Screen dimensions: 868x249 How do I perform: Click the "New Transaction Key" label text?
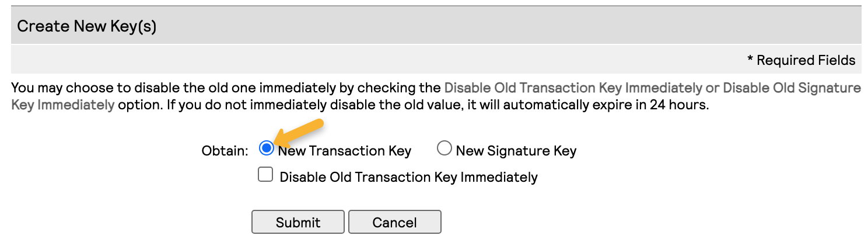click(x=345, y=151)
